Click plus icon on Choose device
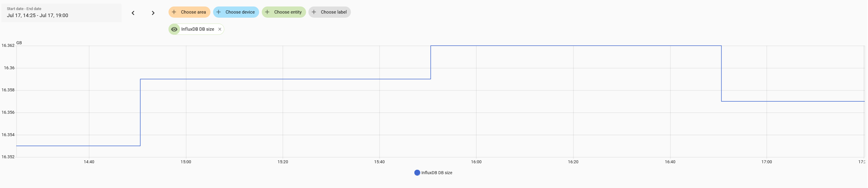The image size is (868, 188). [x=218, y=12]
